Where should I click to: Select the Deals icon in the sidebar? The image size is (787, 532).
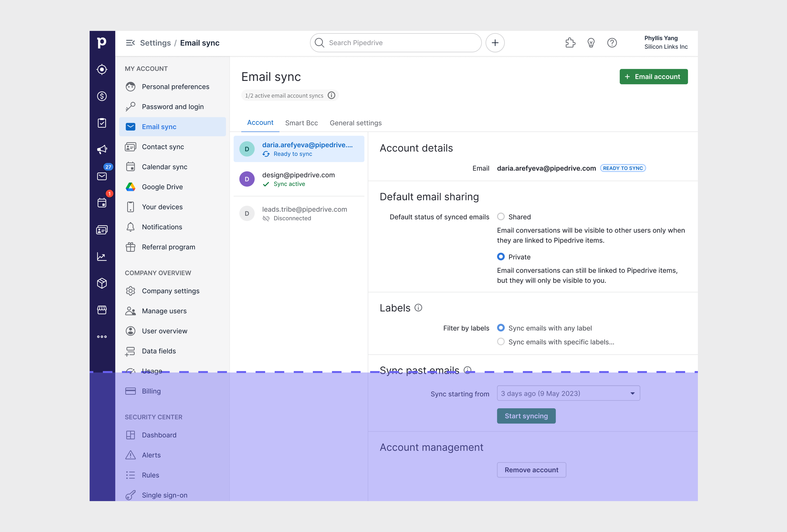(102, 96)
